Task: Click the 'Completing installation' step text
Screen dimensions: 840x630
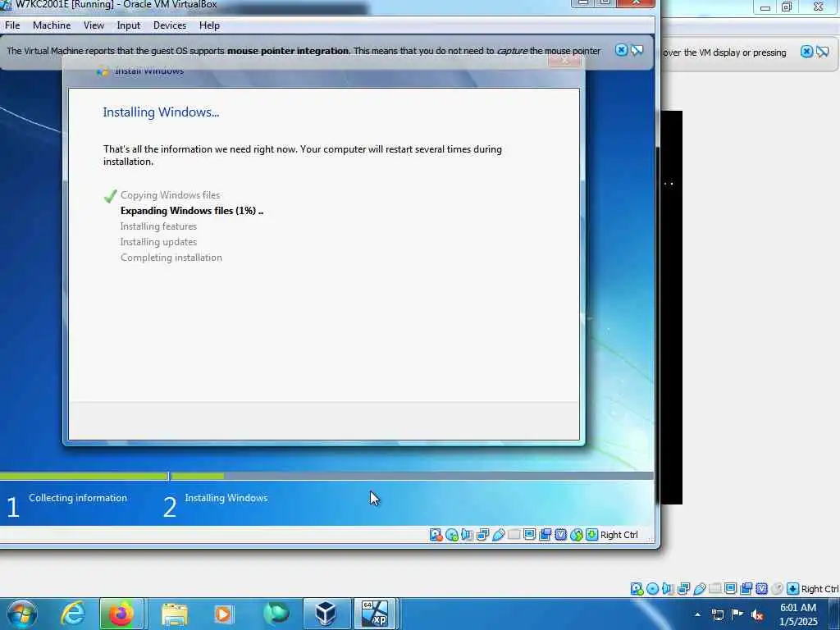Action: (x=171, y=257)
